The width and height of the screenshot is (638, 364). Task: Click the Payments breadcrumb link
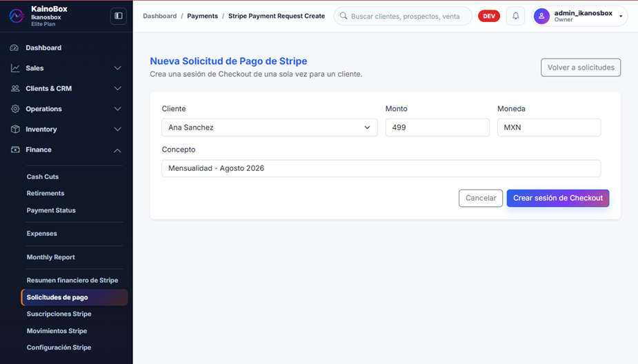click(203, 16)
